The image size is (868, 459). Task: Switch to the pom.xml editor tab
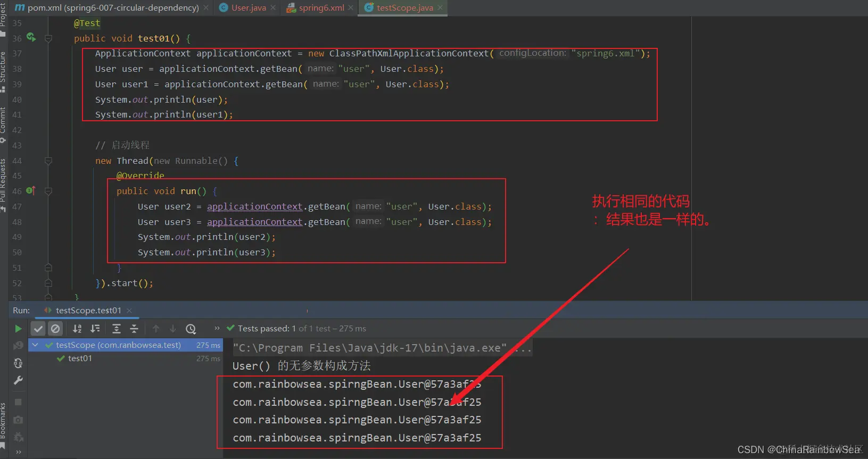(x=113, y=8)
